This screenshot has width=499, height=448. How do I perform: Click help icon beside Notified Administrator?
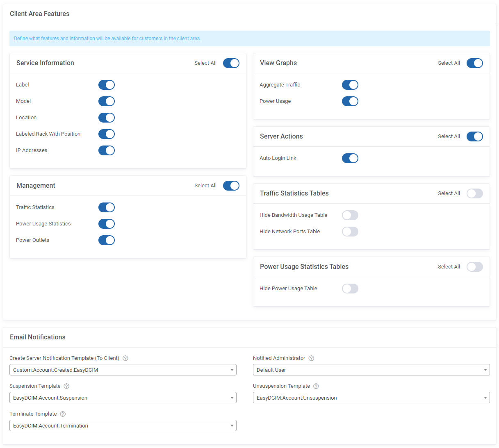(311, 358)
